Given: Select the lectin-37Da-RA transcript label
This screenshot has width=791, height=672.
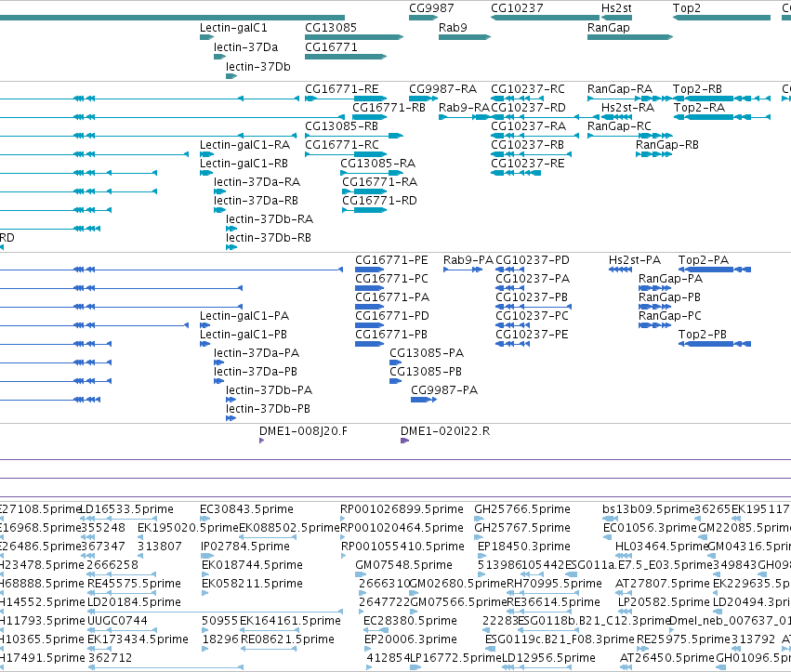Looking at the screenshot, I should click(x=257, y=182).
